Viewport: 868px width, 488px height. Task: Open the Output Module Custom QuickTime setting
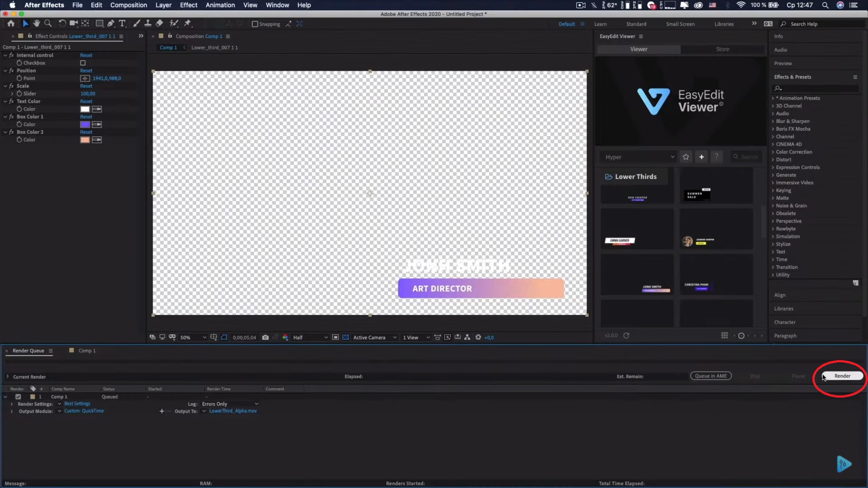(84, 411)
